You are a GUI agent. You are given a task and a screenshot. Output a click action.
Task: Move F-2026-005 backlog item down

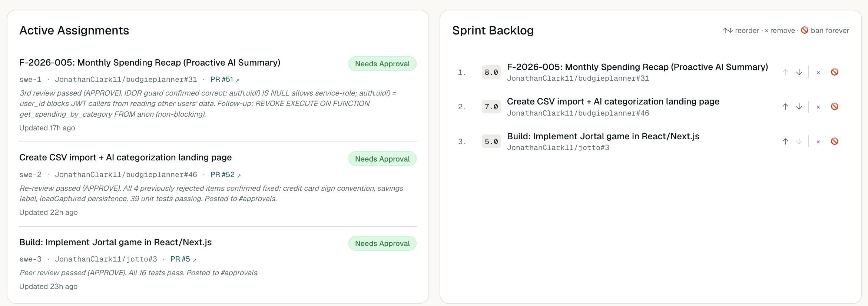pyautogui.click(x=799, y=72)
